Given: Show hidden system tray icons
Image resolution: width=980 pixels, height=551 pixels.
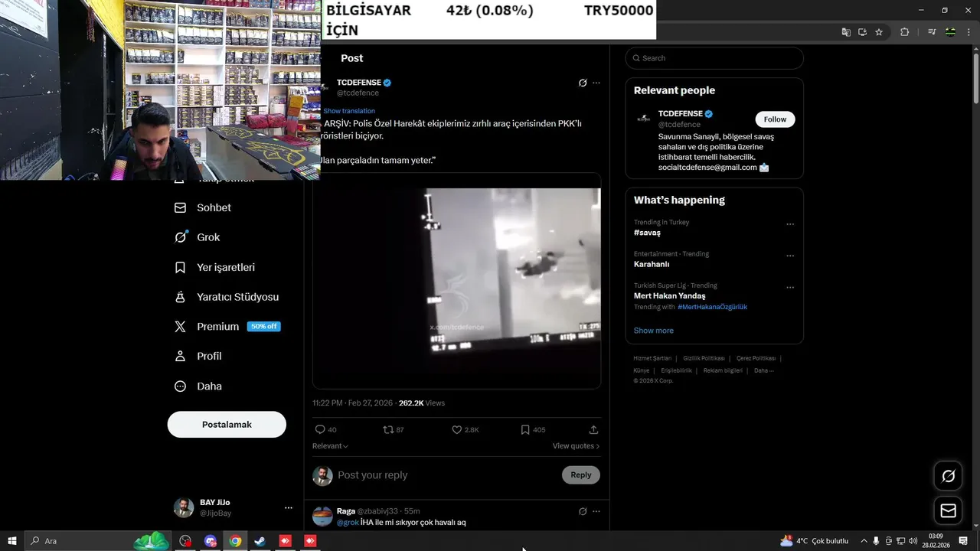Looking at the screenshot, I should [864, 541].
